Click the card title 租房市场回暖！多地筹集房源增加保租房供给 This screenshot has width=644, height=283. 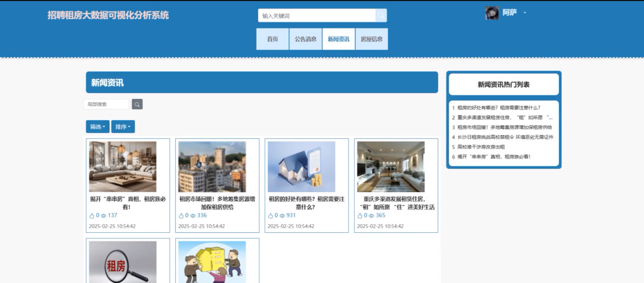[x=217, y=203]
